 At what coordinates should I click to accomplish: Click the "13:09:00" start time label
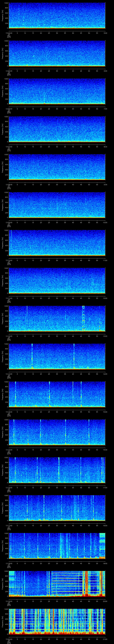(9, 223)
